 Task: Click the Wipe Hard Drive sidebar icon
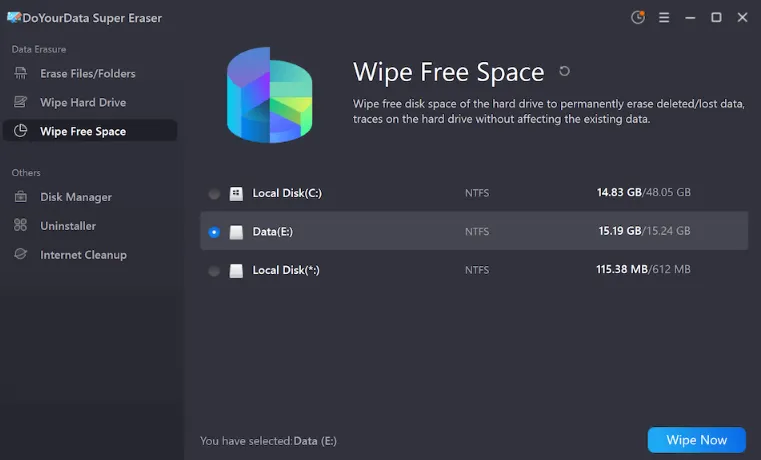pos(20,102)
